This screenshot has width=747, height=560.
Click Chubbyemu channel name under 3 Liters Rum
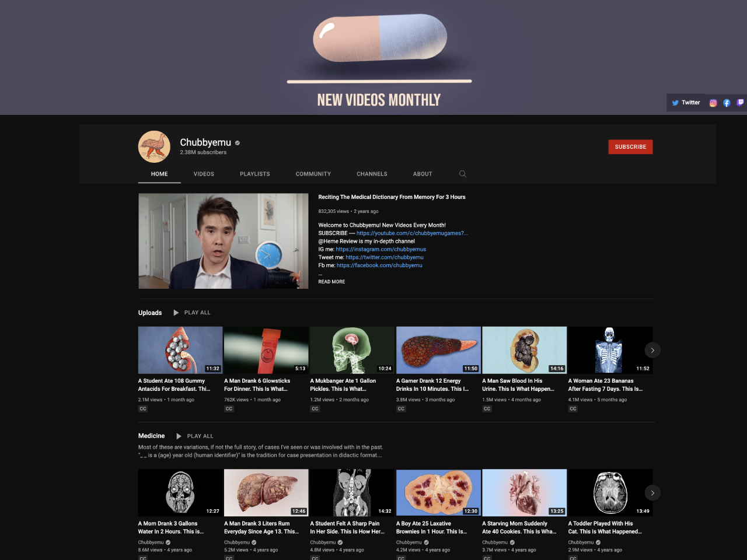click(237, 542)
